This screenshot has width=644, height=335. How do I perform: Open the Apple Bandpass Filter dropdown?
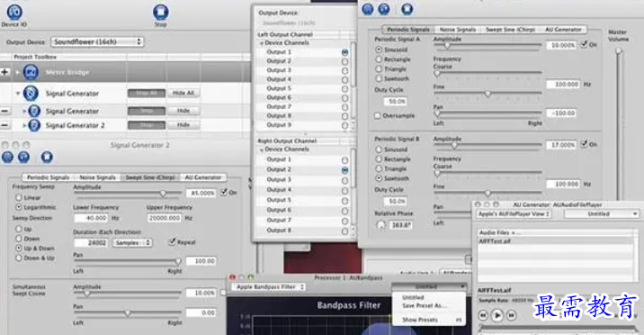tap(269, 287)
